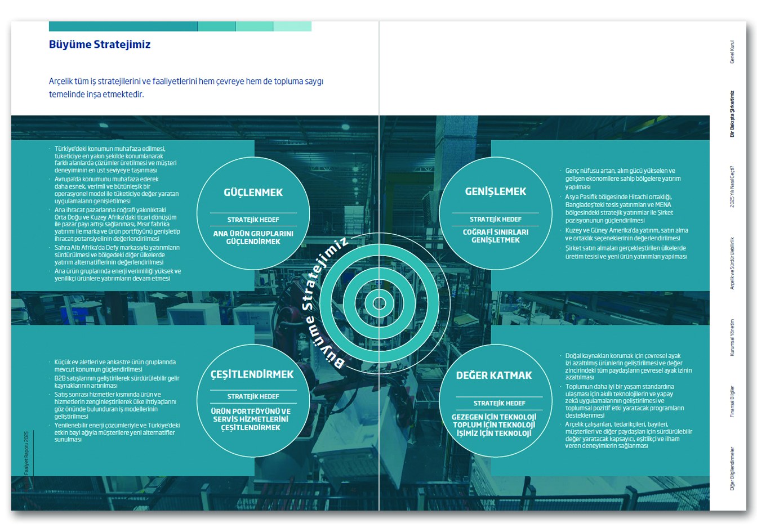Select the Bir Bakışta Şirketimiz side tab
Screen dimensions: 757x532
pyautogui.click(x=732, y=114)
